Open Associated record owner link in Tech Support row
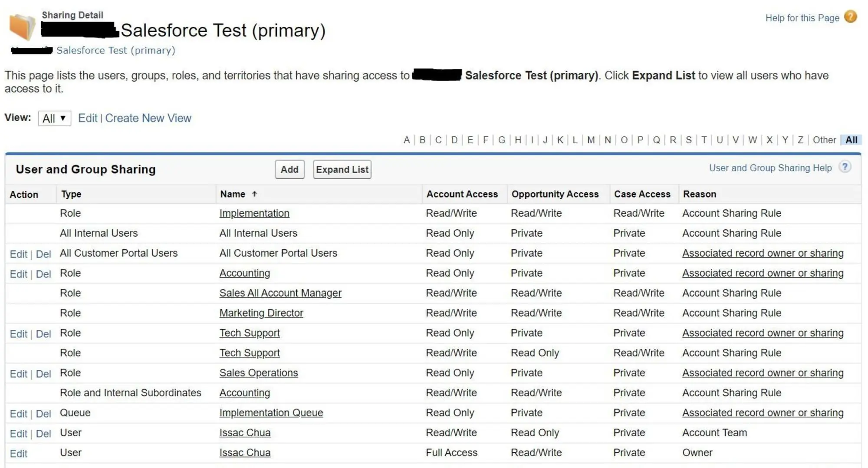This screenshot has width=868, height=468. [x=763, y=333]
